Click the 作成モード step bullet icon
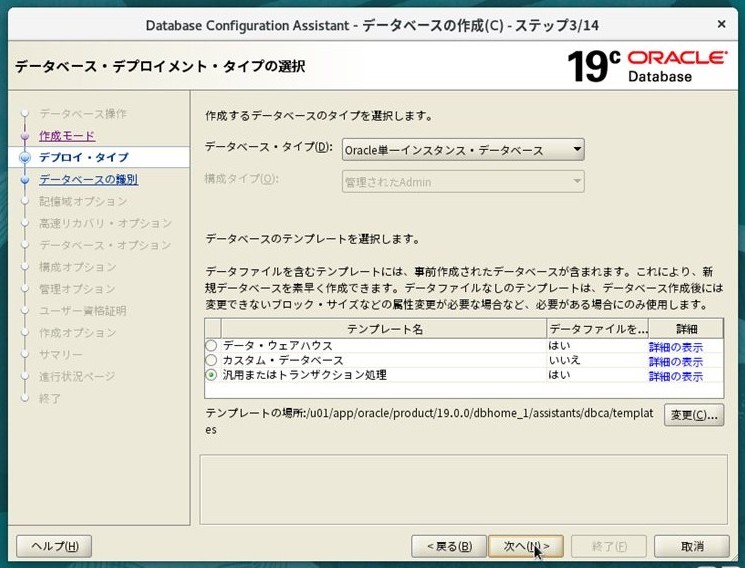 click(25, 136)
